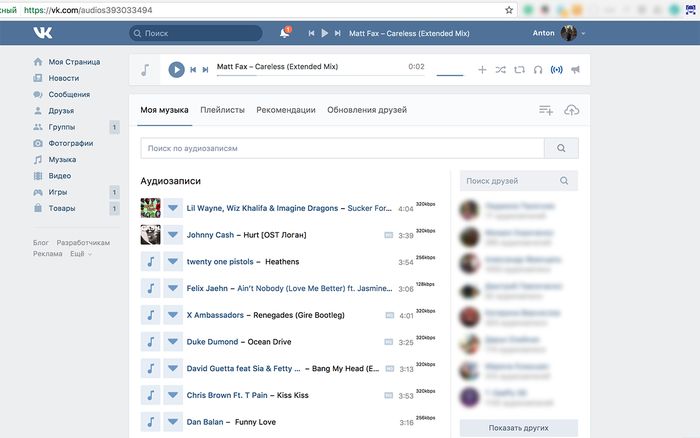Switch to Плейлисты tab
Image resolution: width=700 pixels, height=438 pixels.
click(x=222, y=110)
